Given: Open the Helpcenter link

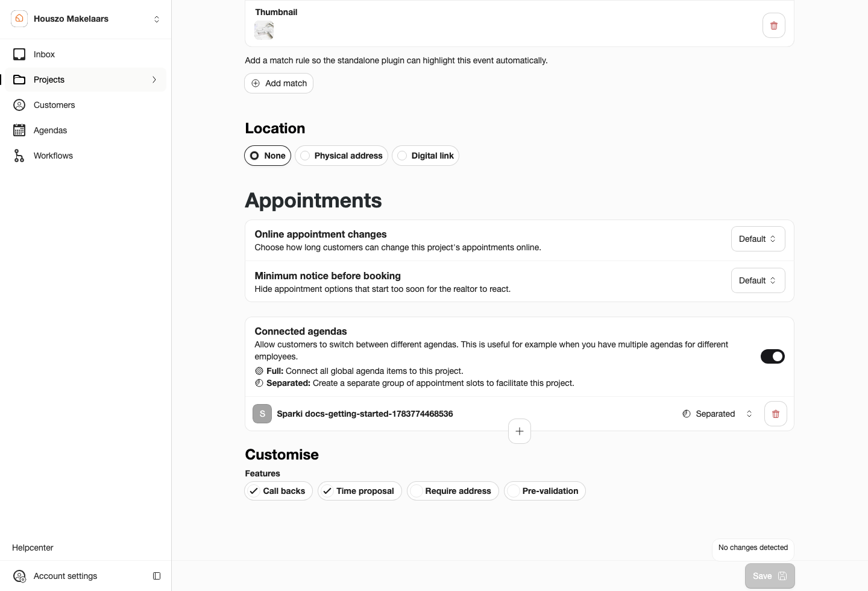Looking at the screenshot, I should pyautogui.click(x=33, y=548).
